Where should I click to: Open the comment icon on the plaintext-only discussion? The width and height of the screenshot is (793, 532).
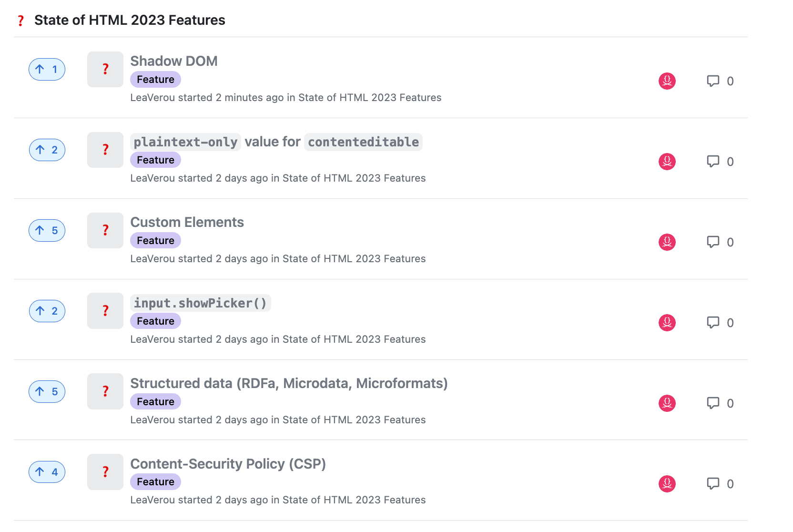[x=713, y=162]
